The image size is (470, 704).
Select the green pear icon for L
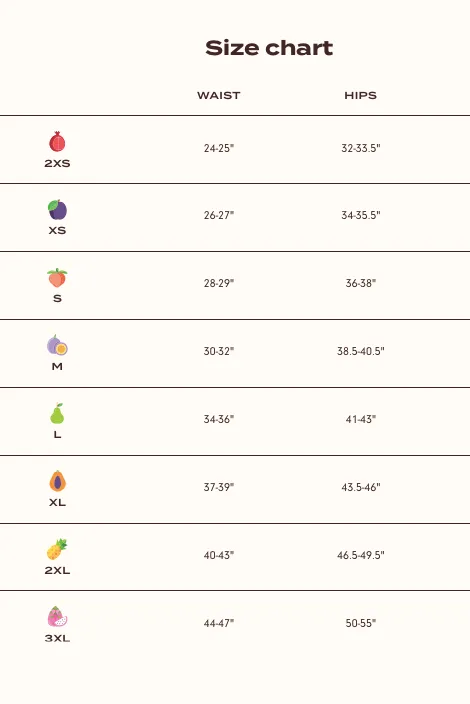(57, 414)
